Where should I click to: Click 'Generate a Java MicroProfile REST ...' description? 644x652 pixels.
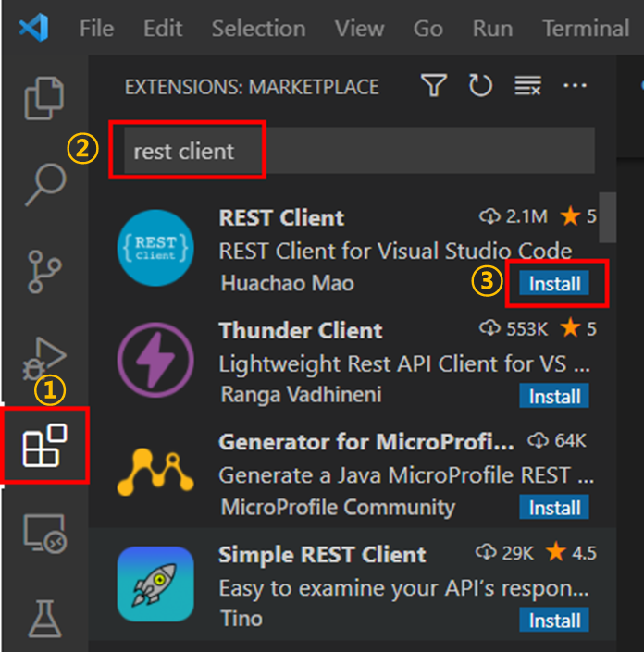click(406, 474)
